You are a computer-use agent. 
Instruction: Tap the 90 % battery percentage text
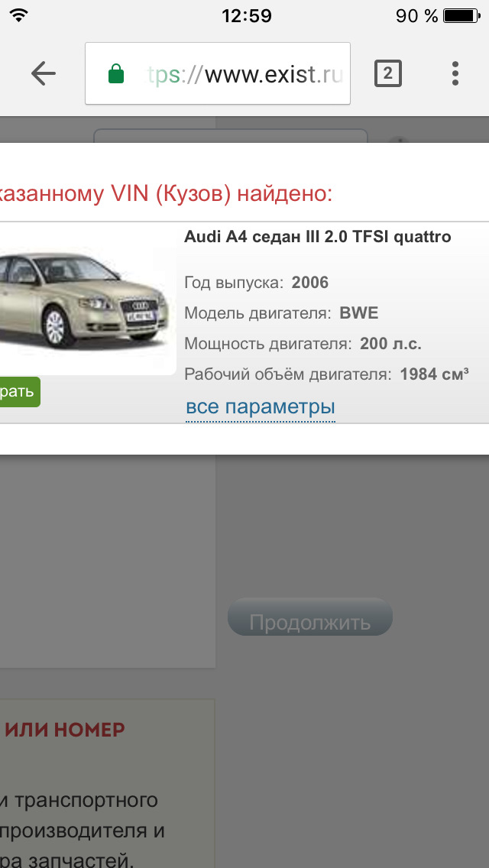[416, 15]
